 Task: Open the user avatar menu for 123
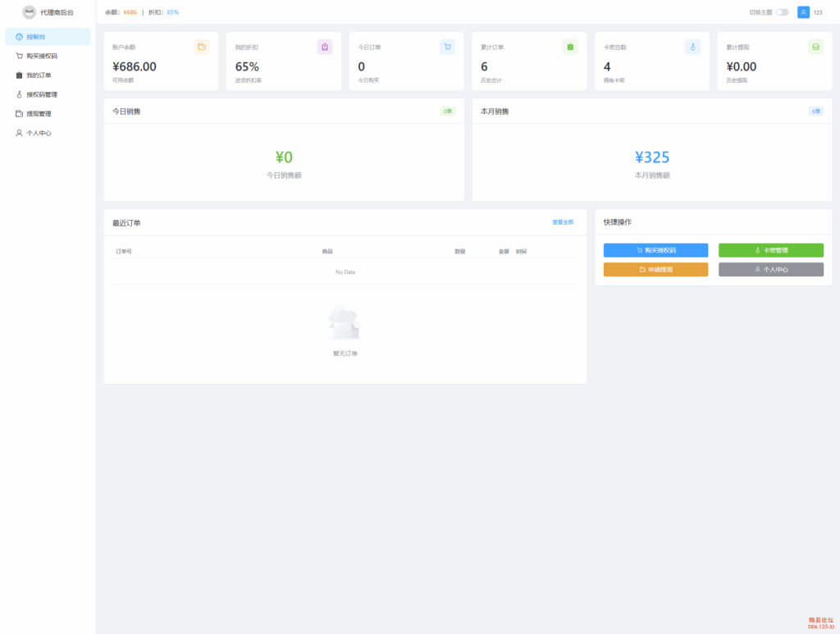pos(804,12)
